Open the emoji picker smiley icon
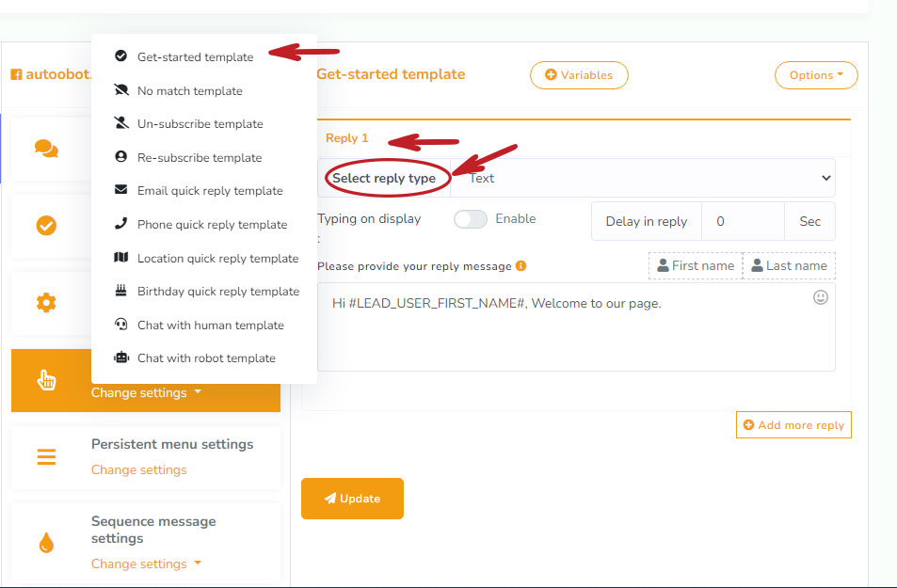The image size is (897, 588). [821, 297]
